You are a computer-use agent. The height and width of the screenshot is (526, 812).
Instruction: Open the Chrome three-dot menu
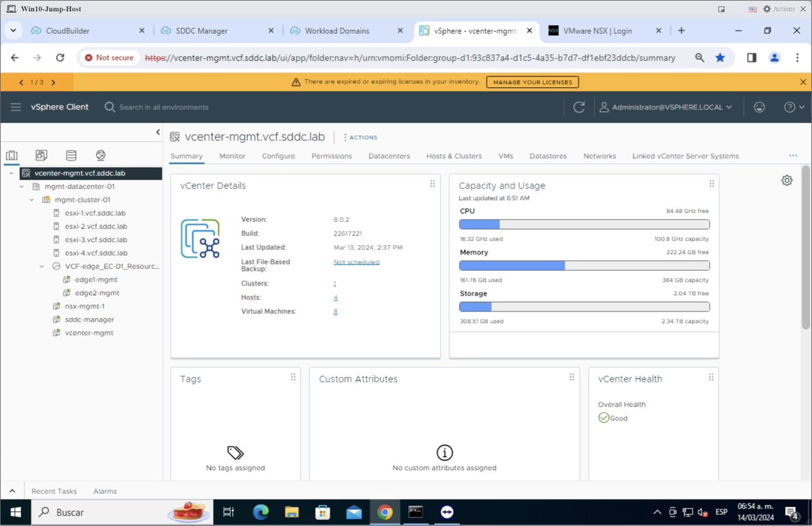[x=797, y=58]
